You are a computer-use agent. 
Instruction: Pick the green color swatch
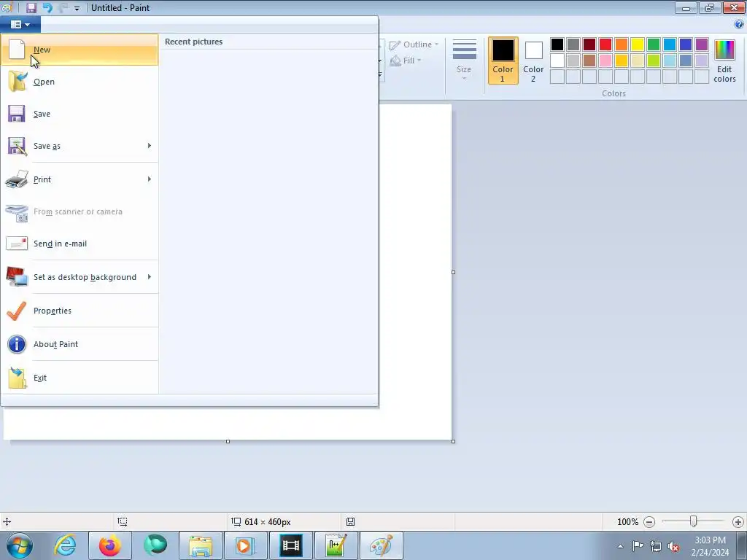coord(654,44)
